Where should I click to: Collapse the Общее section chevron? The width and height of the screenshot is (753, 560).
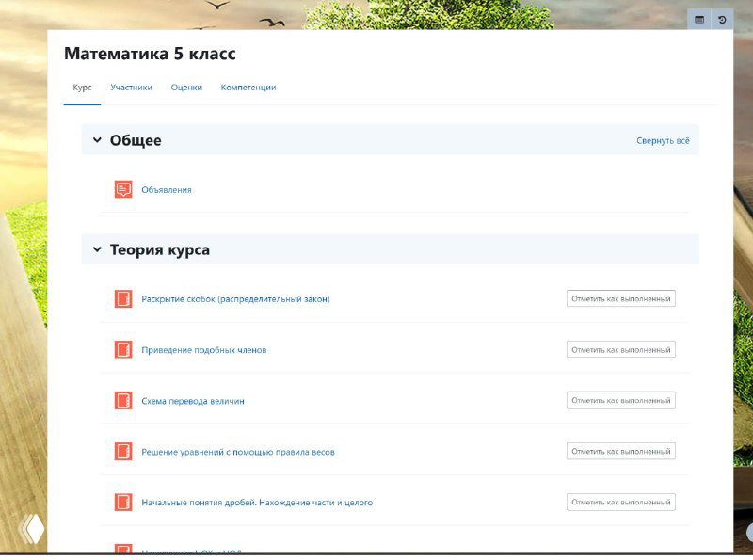click(x=97, y=140)
